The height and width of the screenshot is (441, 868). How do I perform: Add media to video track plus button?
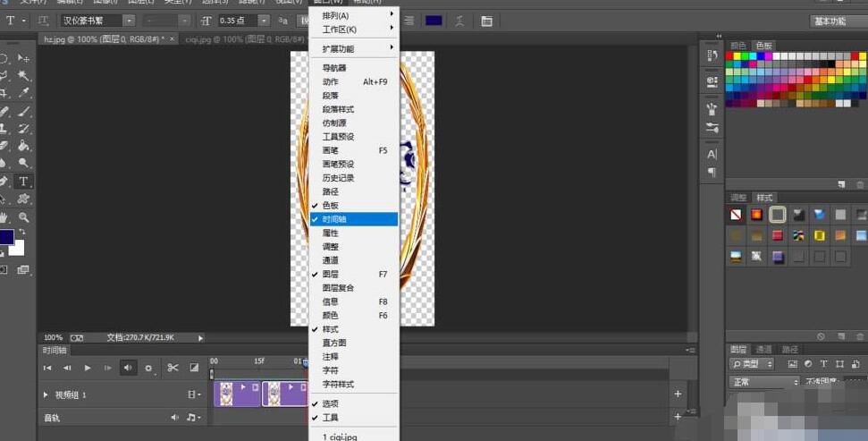pyautogui.click(x=678, y=394)
